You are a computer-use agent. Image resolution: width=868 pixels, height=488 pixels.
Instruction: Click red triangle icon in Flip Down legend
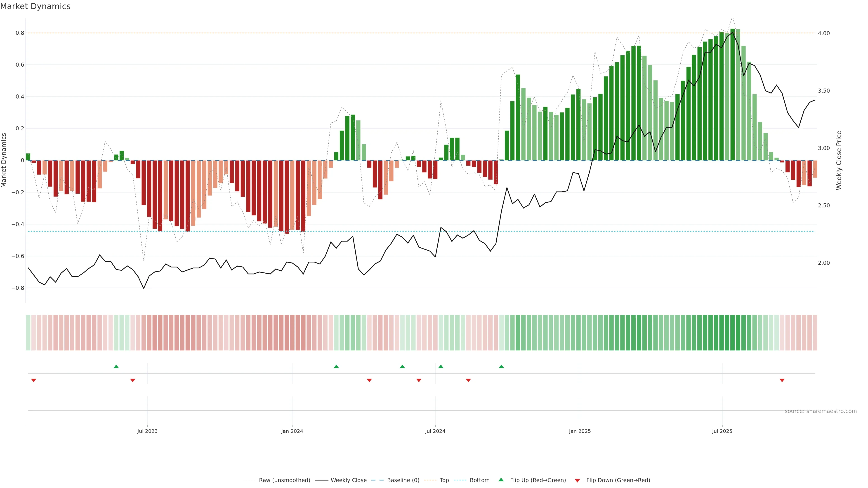pos(577,480)
